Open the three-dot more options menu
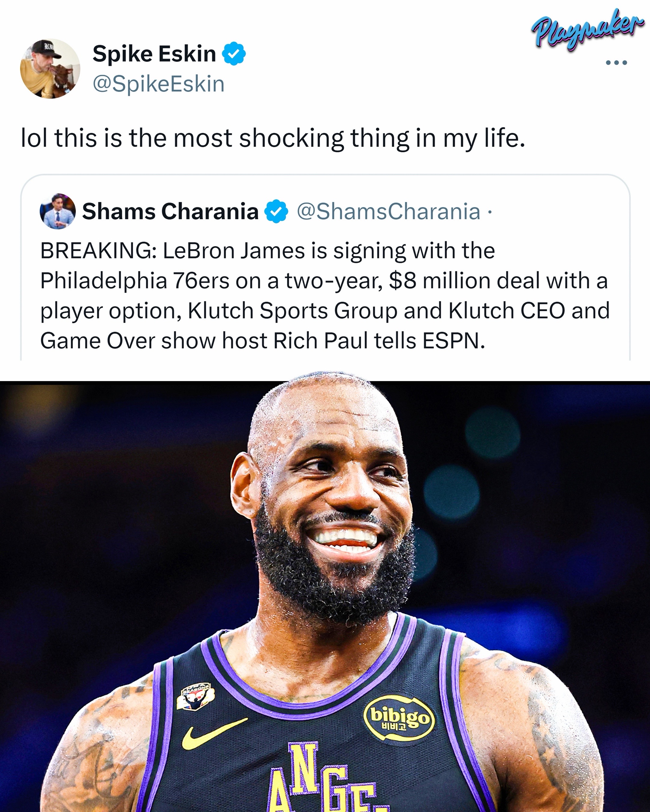The image size is (650, 812). [x=617, y=63]
